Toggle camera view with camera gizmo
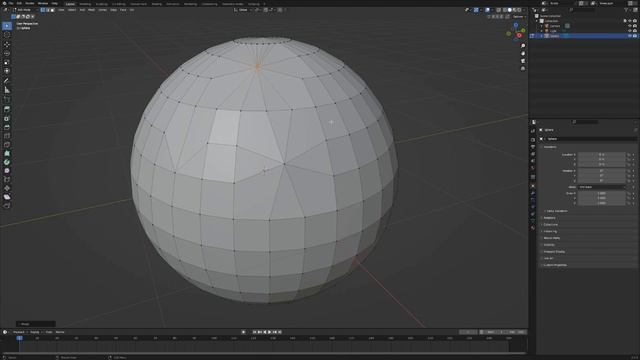Image resolution: width=640 pixels, height=360 pixels. (x=523, y=61)
